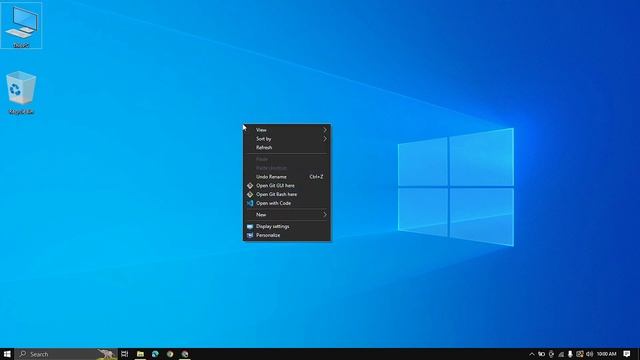Image resolution: width=640 pixels, height=360 pixels.
Task: Launch Microsoft Edge from the taskbar
Action: click(x=155, y=354)
